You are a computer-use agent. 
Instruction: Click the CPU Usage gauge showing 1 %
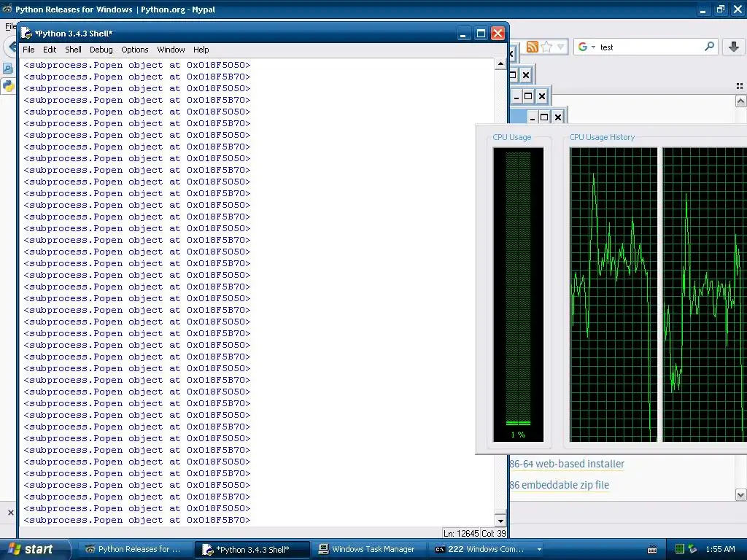click(x=519, y=295)
